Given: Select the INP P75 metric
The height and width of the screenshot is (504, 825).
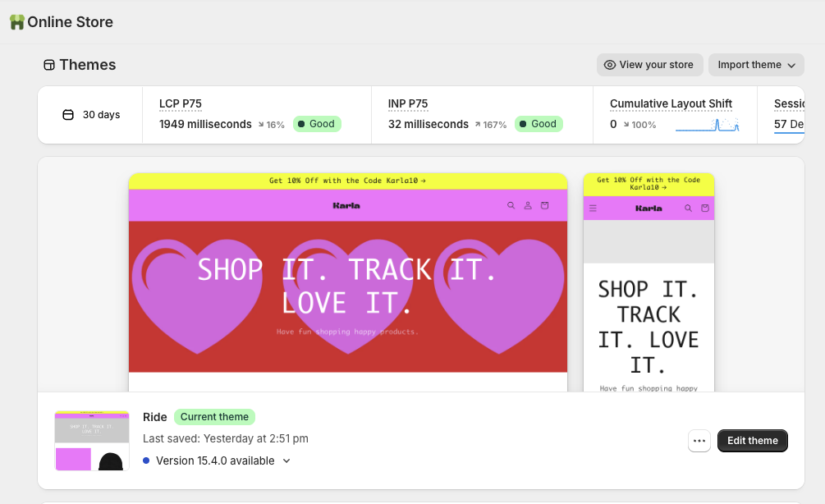Looking at the screenshot, I should [x=408, y=103].
